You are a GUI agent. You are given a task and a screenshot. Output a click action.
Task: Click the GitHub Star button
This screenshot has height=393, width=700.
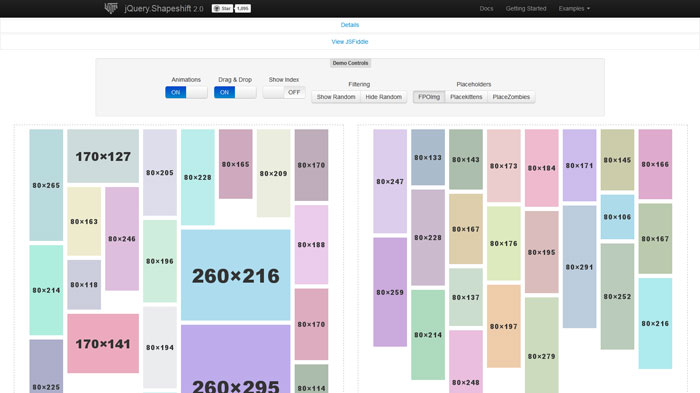coord(222,8)
